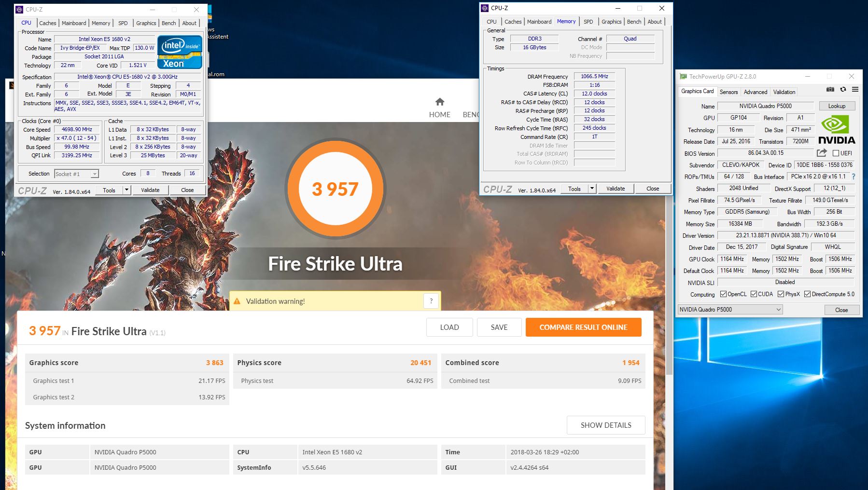Open Tools dropdown arrow in CPU-Z Memory window
This screenshot has height=490, width=868.
(592, 189)
